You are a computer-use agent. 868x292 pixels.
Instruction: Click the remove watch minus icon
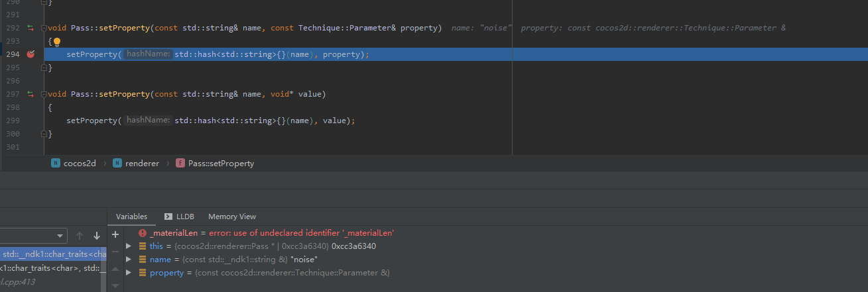tap(115, 252)
